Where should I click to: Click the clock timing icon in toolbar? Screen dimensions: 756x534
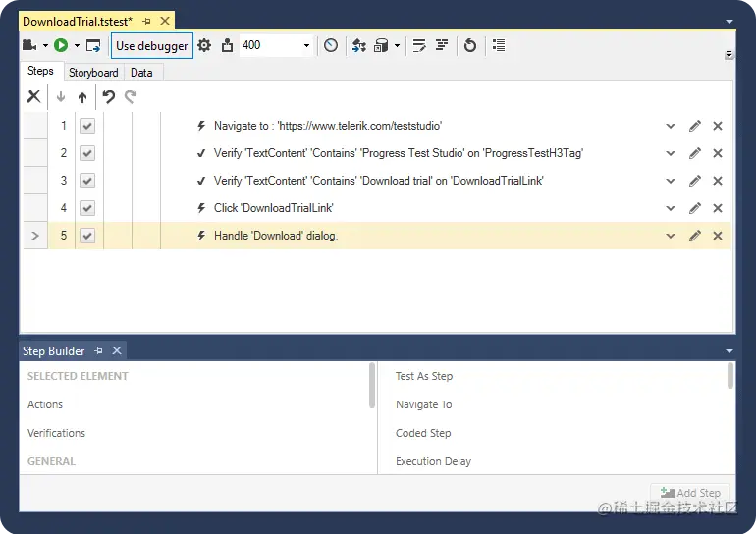pyautogui.click(x=331, y=45)
